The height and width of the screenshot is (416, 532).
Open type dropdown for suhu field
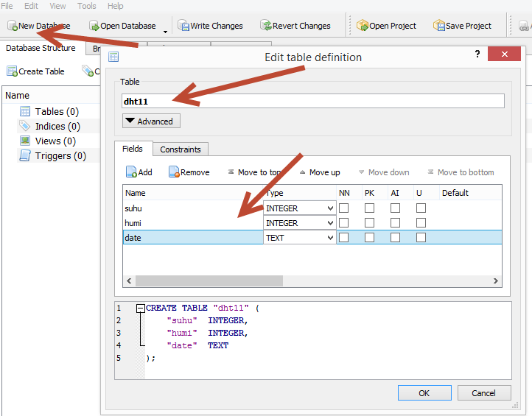(x=300, y=208)
